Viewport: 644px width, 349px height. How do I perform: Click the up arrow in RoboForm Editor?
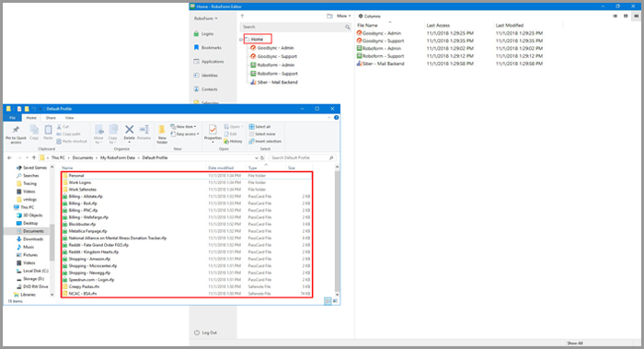[242, 16]
